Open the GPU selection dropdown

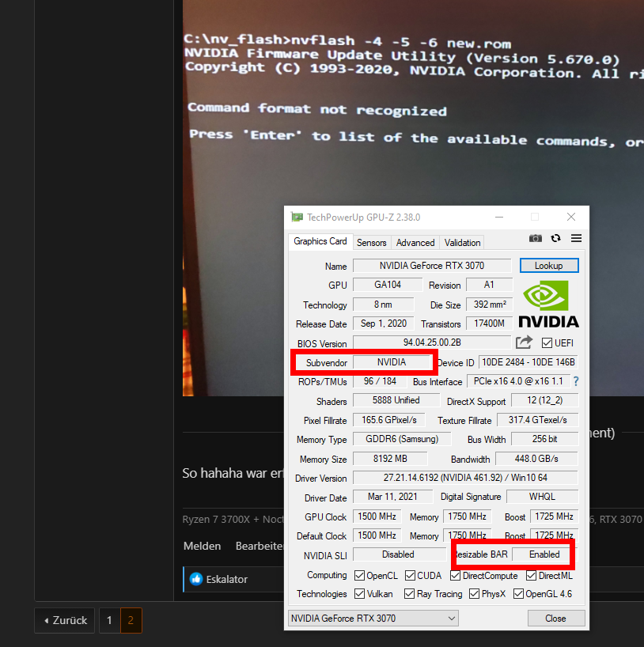(373, 618)
